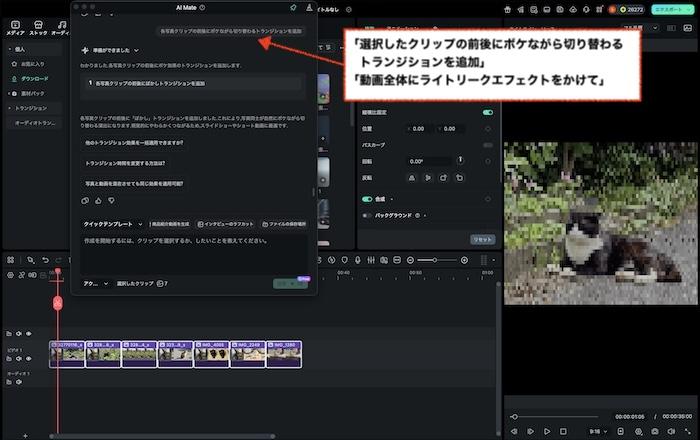Click the suggestion about mixing photos and videos
This screenshot has width=700, height=440.
pos(134,183)
